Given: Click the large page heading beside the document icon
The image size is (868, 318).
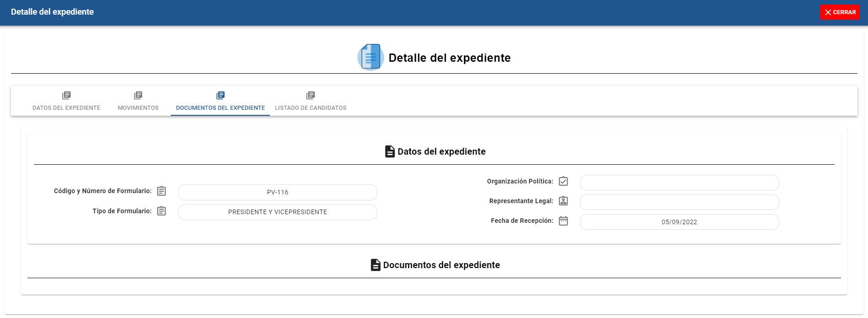Looking at the screenshot, I should pos(449,58).
